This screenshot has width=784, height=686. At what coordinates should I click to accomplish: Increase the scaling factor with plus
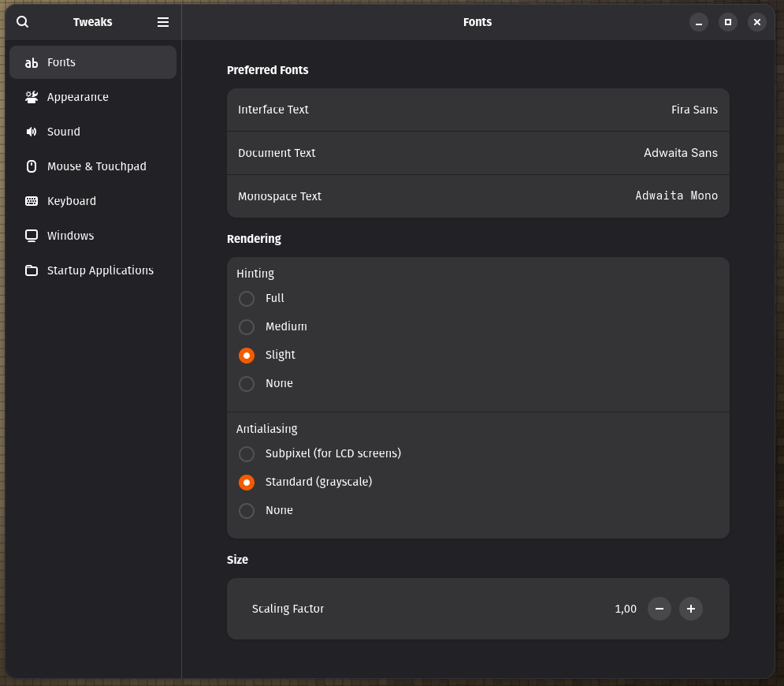(691, 609)
